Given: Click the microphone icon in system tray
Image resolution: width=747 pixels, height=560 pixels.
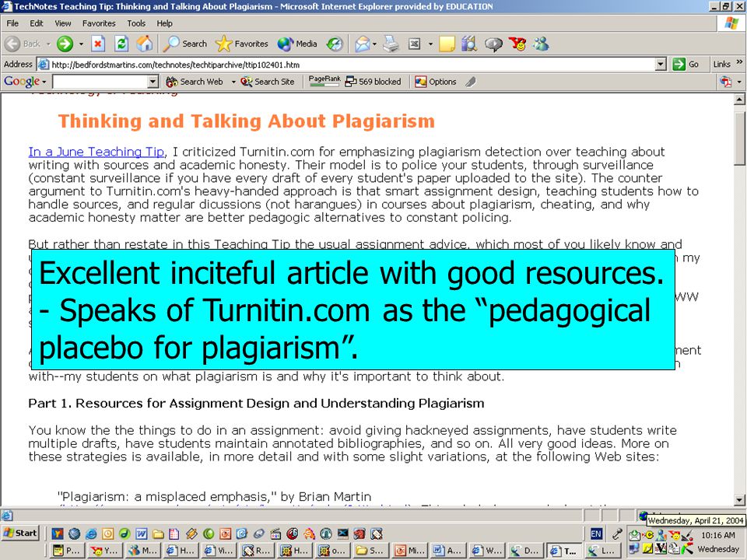Looking at the screenshot, I should click(x=617, y=534).
